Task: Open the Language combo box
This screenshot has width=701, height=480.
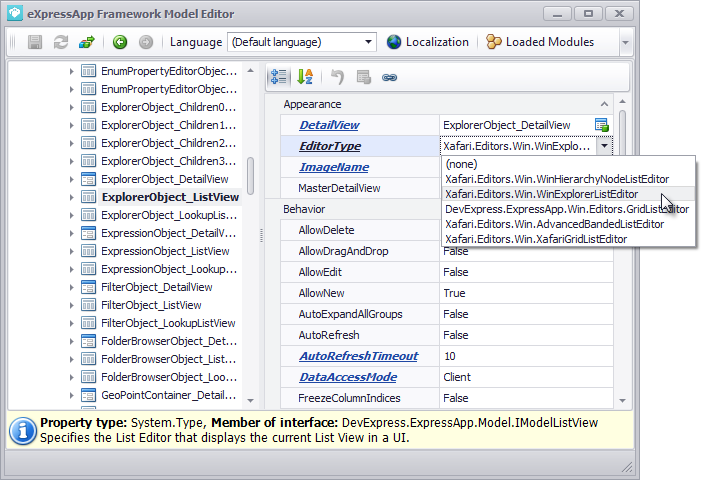Action: tap(302, 42)
